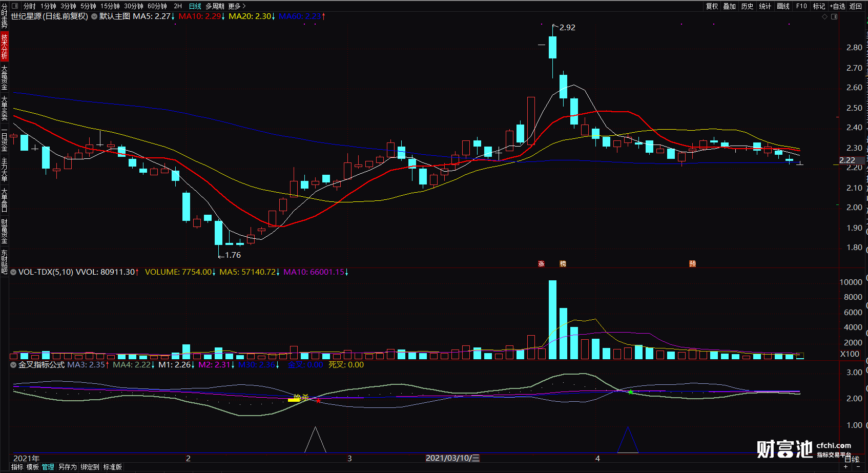Click the 管理 bottom tab
This screenshot has height=473, width=868.
(x=48, y=467)
